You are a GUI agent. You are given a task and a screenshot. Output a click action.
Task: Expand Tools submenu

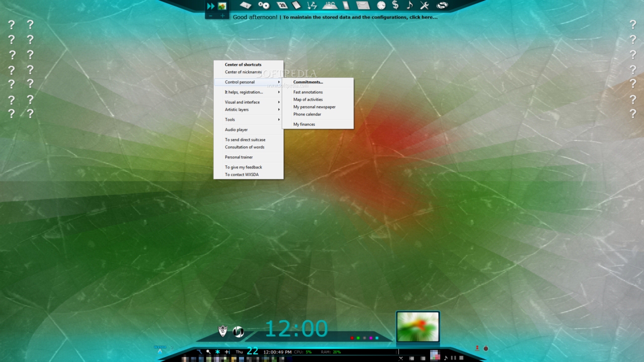coord(249,120)
